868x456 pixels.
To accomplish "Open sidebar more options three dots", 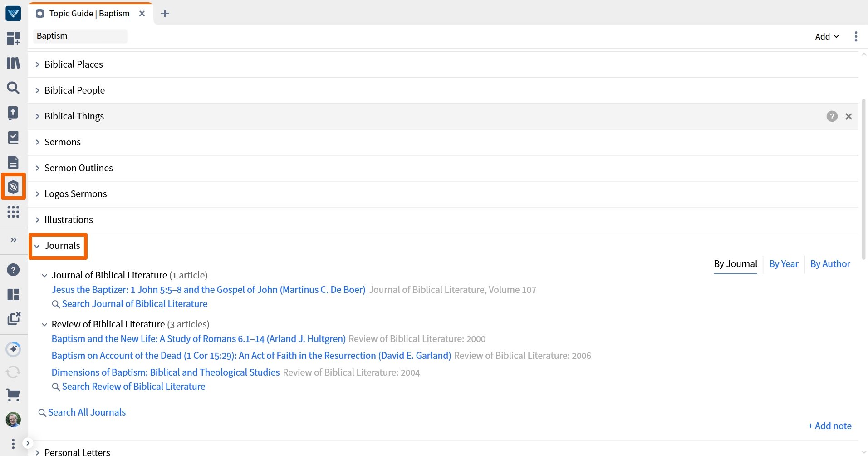I will pos(13,443).
